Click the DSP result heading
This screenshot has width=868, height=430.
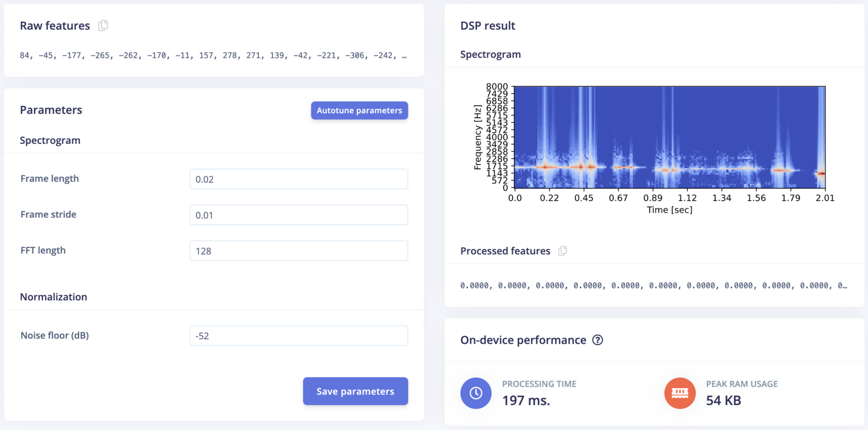pos(488,25)
